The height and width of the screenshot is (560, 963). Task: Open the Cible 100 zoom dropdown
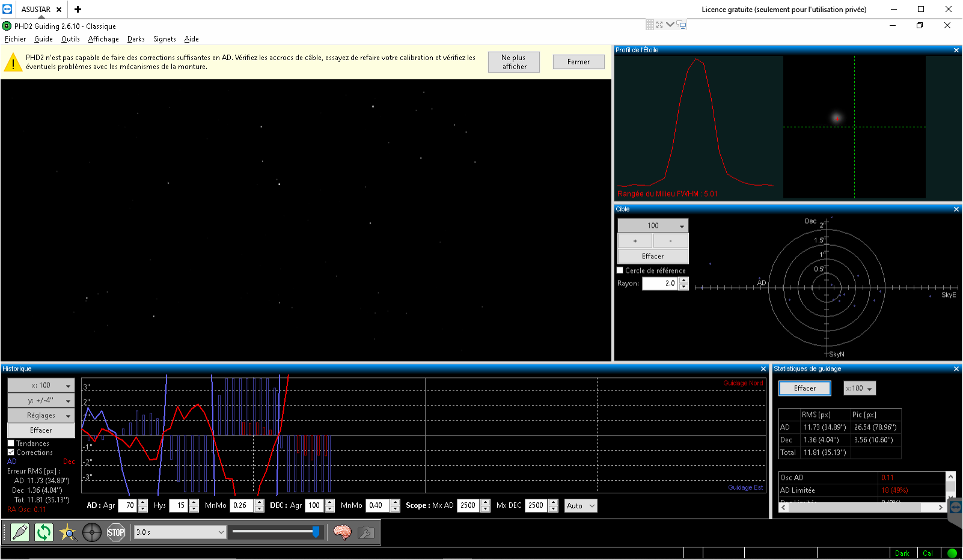click(x=653, y=225)
